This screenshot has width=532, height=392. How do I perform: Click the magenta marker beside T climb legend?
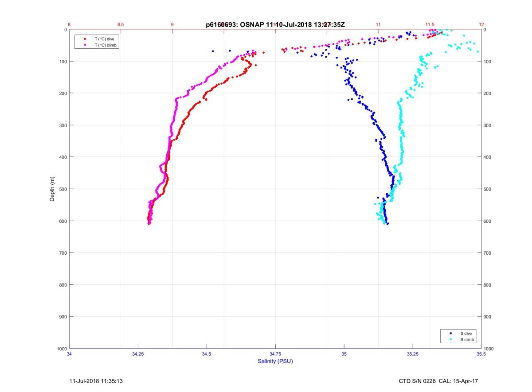(85, 45)
